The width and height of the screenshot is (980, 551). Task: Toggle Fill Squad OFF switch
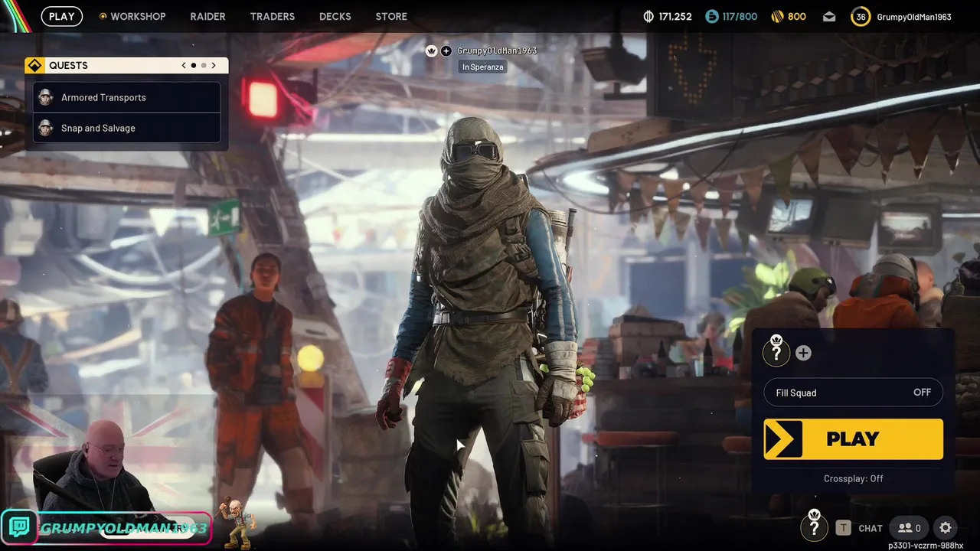tap(854, 393)
